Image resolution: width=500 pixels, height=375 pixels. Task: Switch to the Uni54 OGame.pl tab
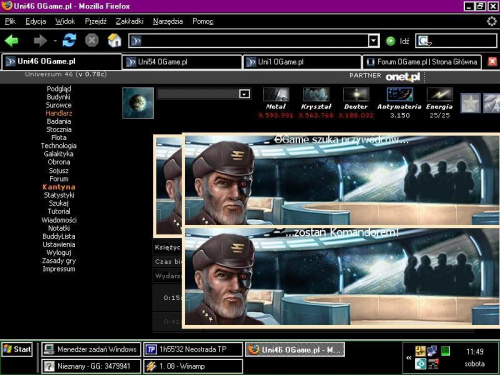(x=182, y=62)
